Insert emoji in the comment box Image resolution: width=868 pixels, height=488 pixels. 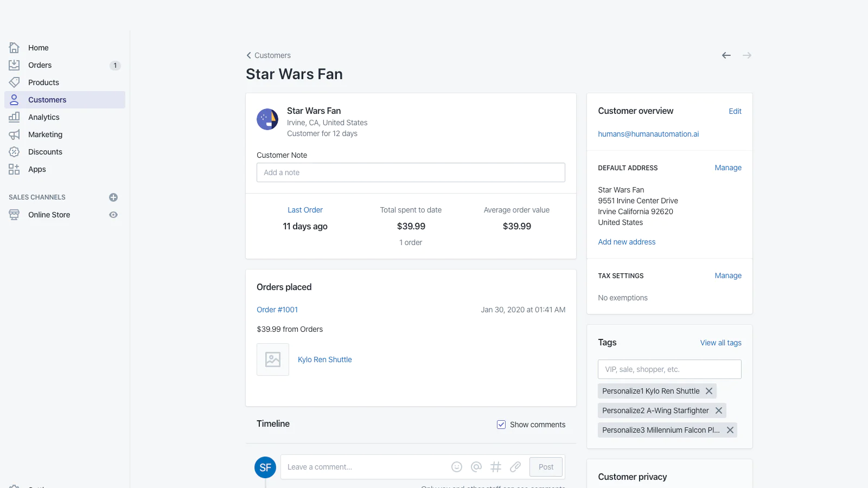pyautogui.click(x=457, y=467)
